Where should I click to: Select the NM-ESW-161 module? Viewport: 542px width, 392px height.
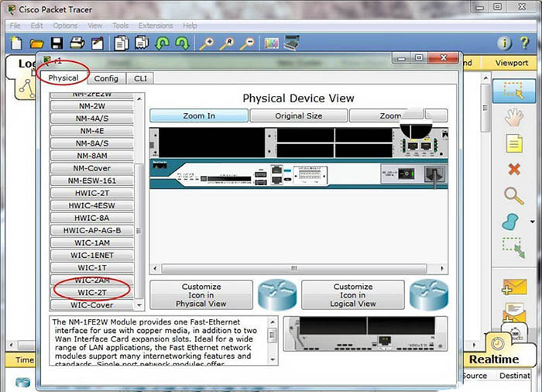click(92, 181)
